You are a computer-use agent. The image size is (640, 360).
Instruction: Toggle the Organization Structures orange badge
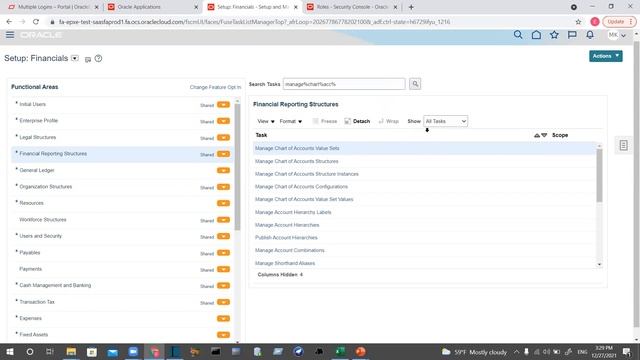pyautogui.click(x=223, y=187)
